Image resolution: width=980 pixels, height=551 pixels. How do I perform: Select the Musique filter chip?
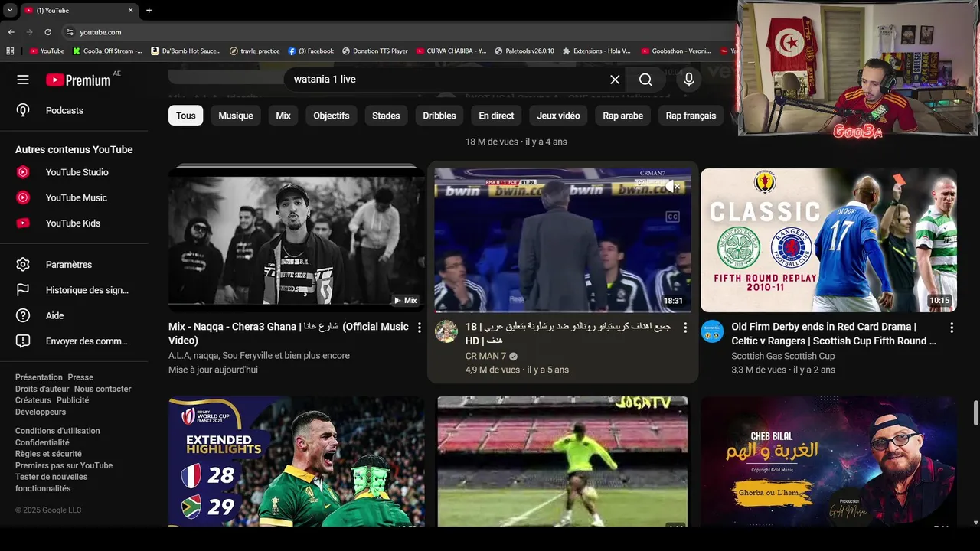tap(236, 116)
